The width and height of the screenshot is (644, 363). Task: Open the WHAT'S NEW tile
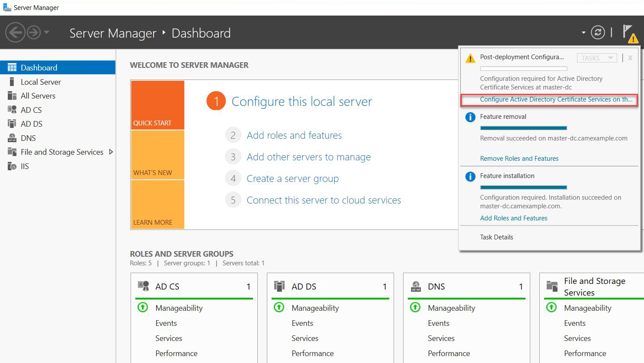tap(157, 155)
